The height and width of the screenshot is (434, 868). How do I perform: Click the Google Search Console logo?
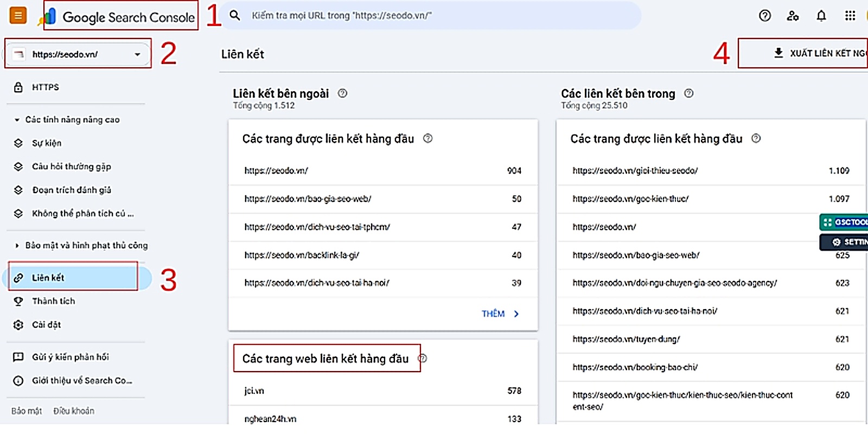(x=117, y=17)
